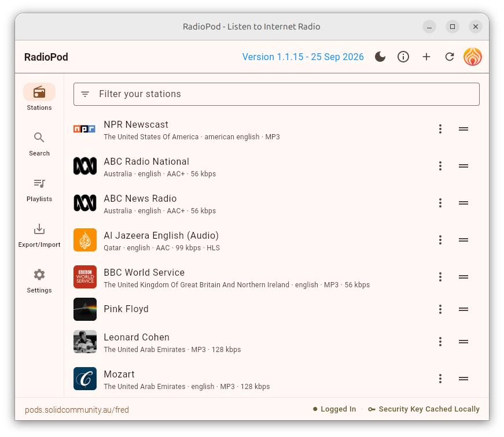Click the Filter your stations field
Viewport: 504px width, 437px height.
click(x=277, y=94)
